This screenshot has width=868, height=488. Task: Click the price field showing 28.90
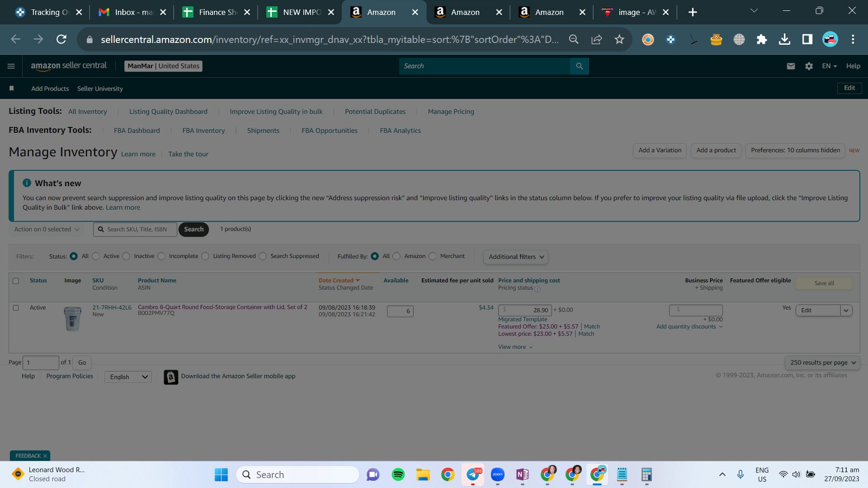click(525, 310)
